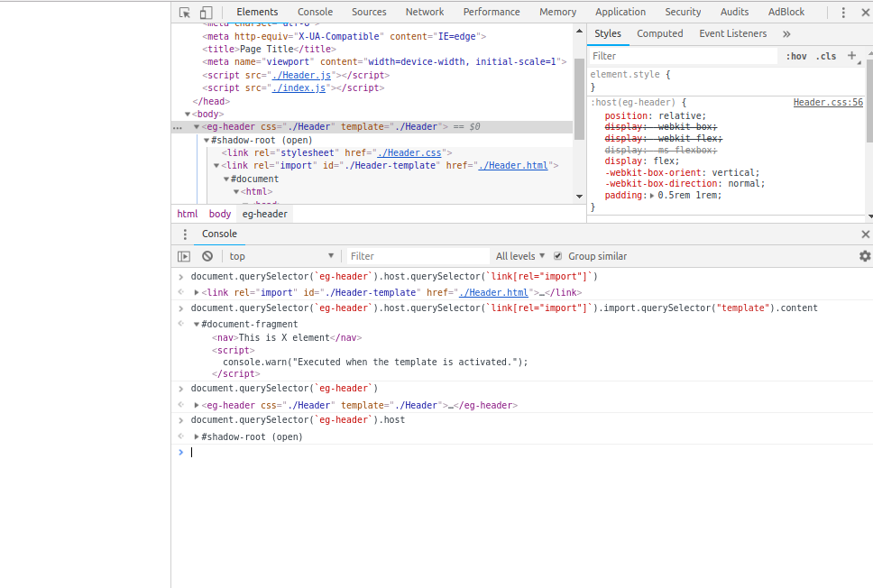
Task: Follow the ./Header.html link in Elements tree
Action: pyautogui.click(x=513, y=165)
